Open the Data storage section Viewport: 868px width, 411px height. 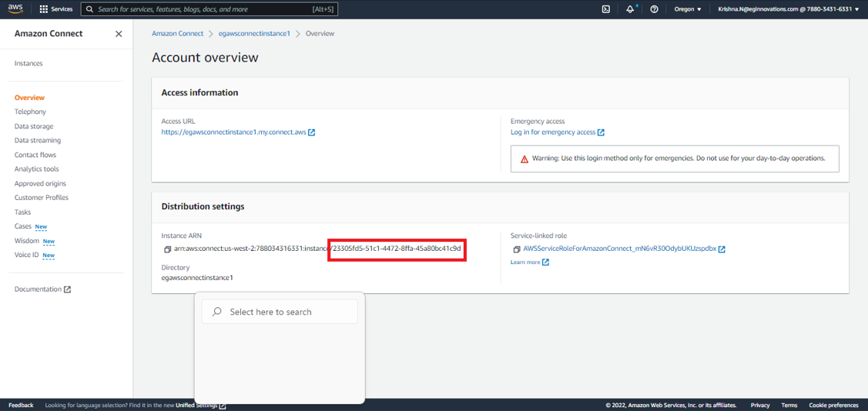point(34,126)
